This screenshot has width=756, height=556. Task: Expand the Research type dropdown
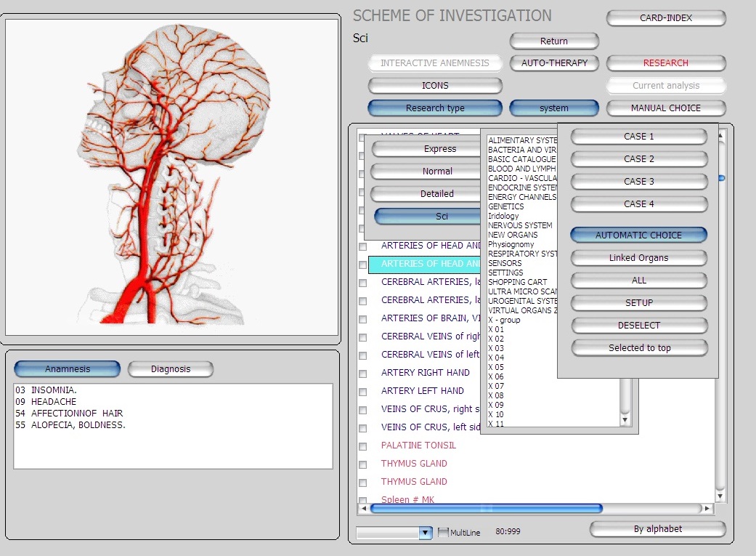[x=434, y=108]
